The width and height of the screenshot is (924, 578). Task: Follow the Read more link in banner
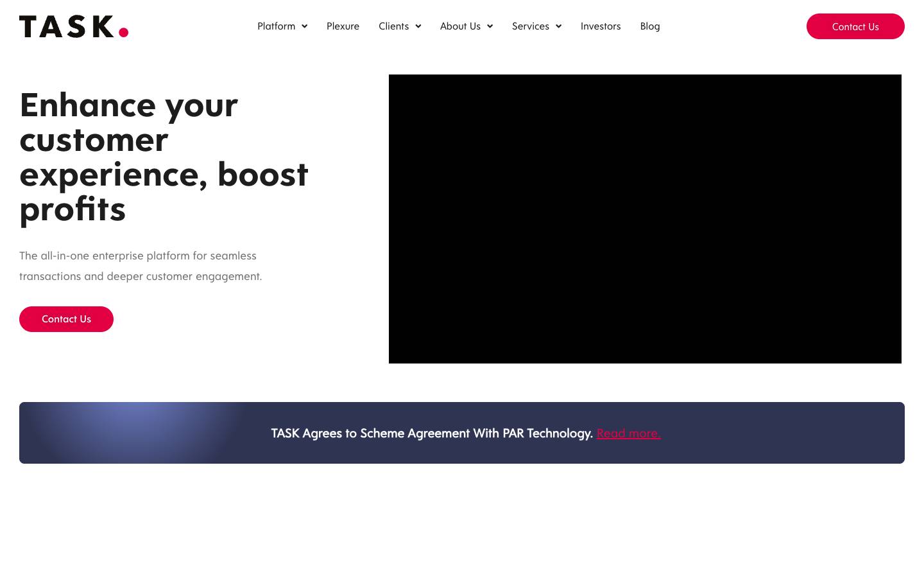pos(629,433)
